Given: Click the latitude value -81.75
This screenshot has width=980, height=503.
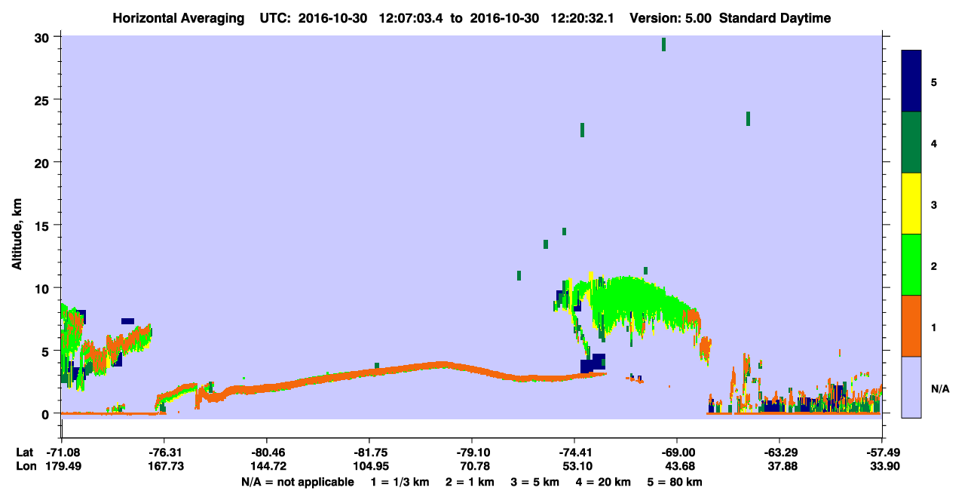Looking at the screenshot, I should click(369, 452).
